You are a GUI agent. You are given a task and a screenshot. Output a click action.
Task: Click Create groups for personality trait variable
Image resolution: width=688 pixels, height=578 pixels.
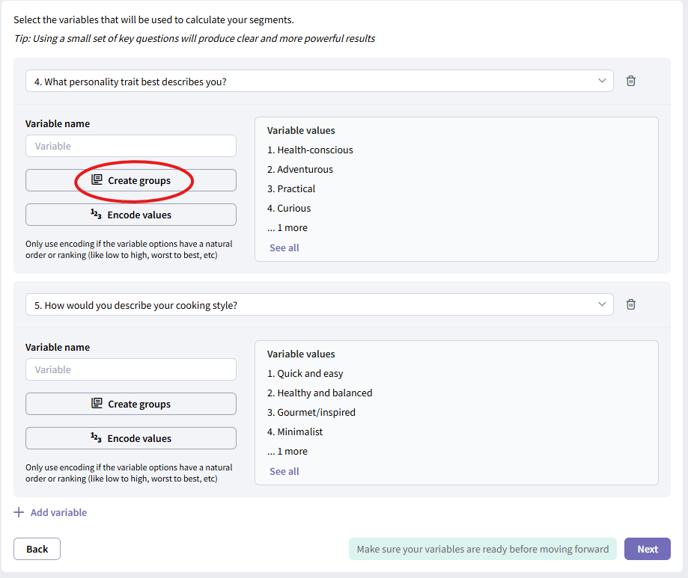point(131,180)
